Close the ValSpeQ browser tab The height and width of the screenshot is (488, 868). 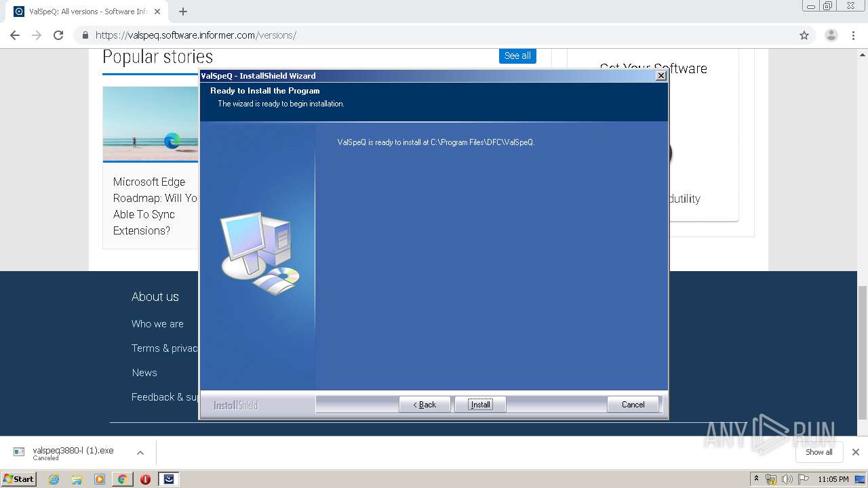pos(157,12)
